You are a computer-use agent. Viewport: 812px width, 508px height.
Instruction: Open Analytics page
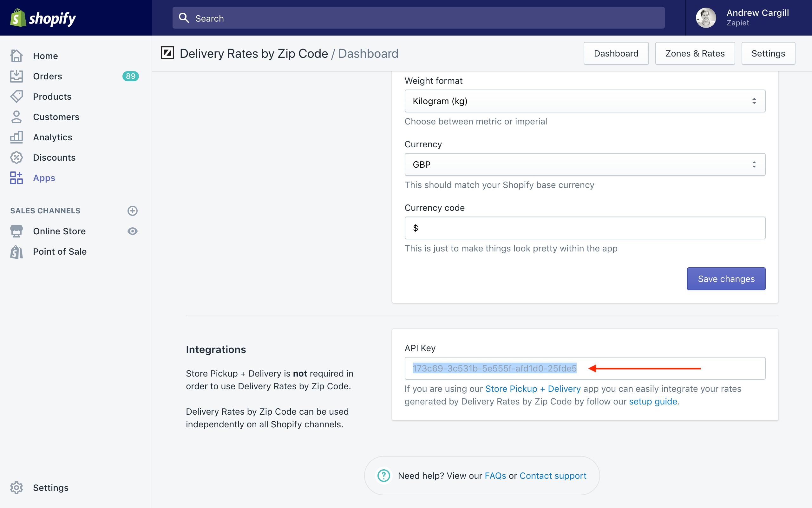[x=53, y=137]
